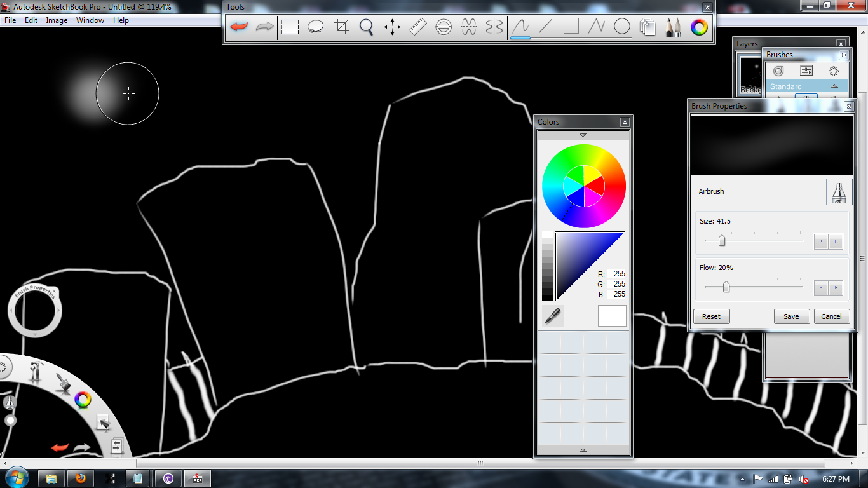Open the paintbrush icon in the lagoon
Viewport: 868px width, 488px height.
[x=62, y=383]
